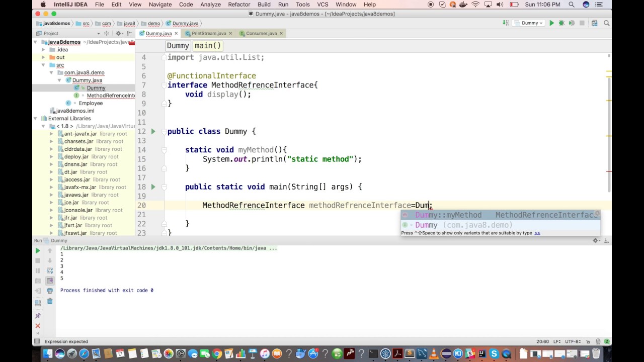Expand ant-javafx.jar library
The width and height of the screenshot is (644, 362).
[x=51, y=134]
